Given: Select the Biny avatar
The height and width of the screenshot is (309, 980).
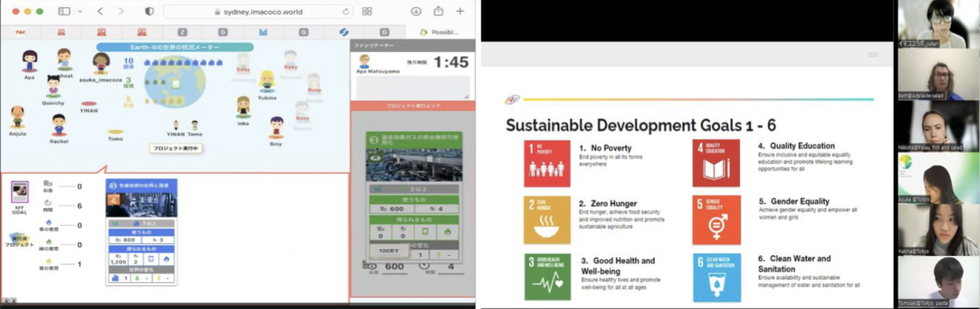Looking at the screenshot, I should click(x=276, y=128).
